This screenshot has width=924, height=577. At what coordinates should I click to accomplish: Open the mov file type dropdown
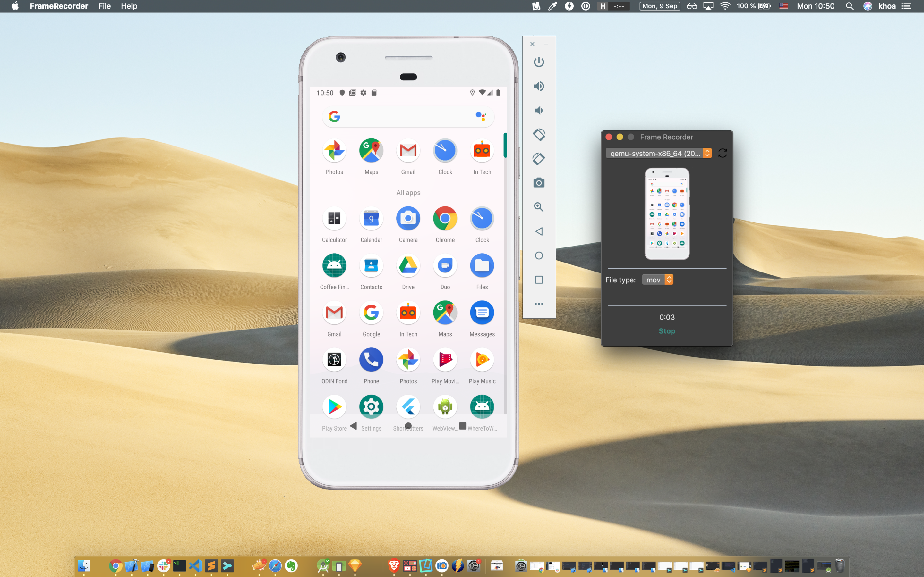[657, 280]
